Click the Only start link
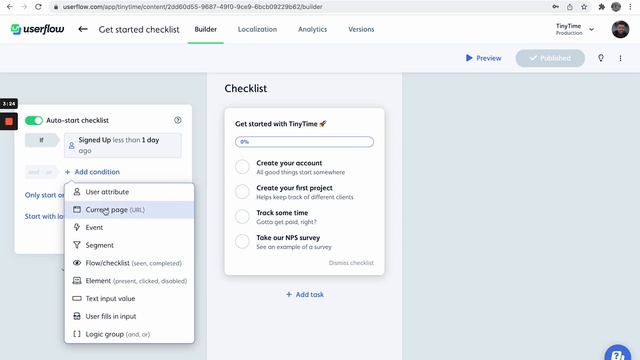 [44, 195]
